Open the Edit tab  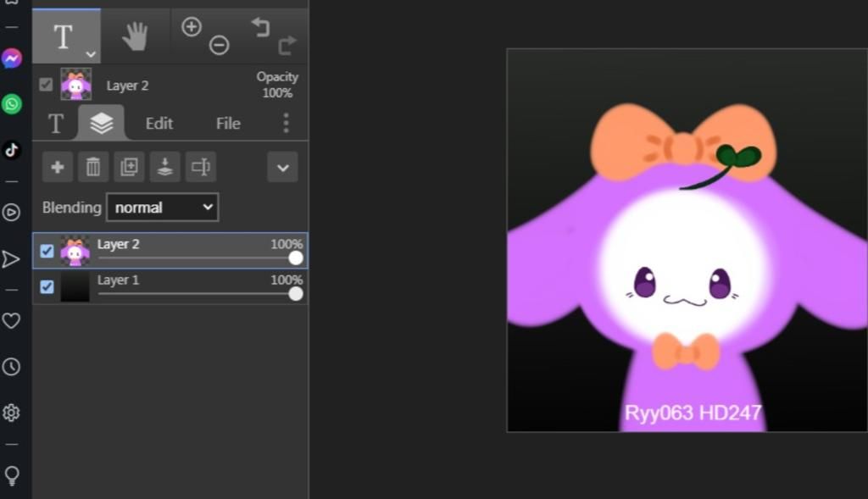click(x=159, y=123)
